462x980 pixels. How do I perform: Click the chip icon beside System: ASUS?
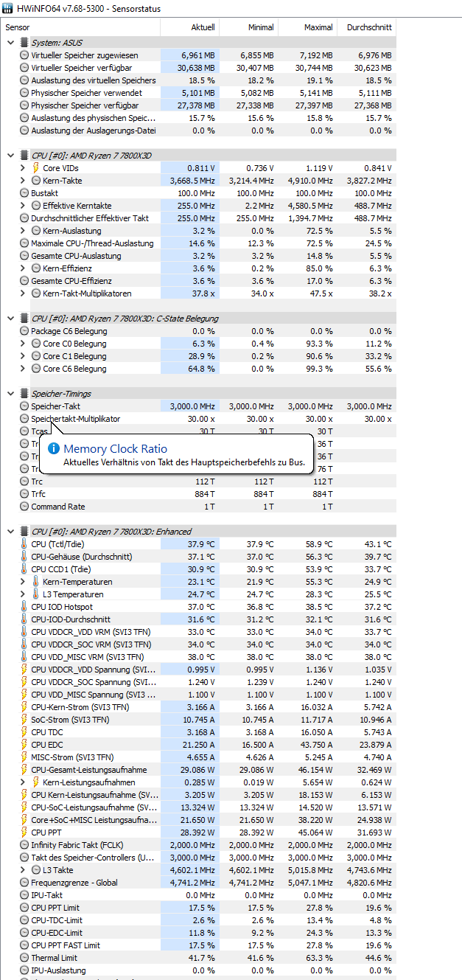24,43
